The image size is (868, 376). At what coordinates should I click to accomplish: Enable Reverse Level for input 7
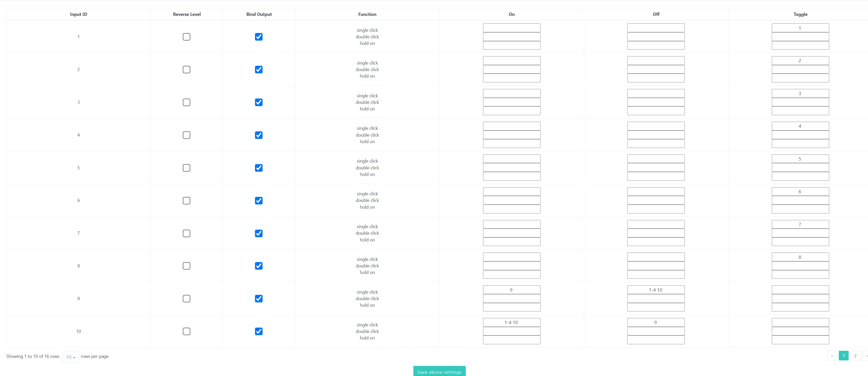click(x=186, y=233)
